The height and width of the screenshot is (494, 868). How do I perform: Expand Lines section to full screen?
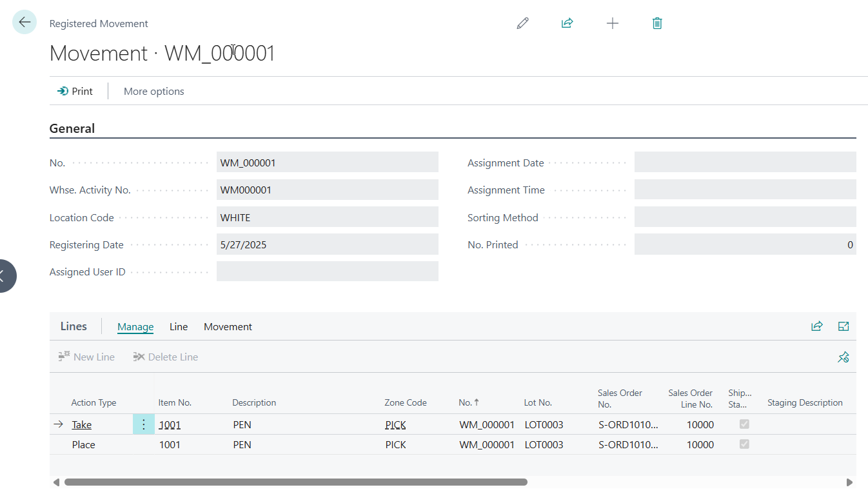843,326
